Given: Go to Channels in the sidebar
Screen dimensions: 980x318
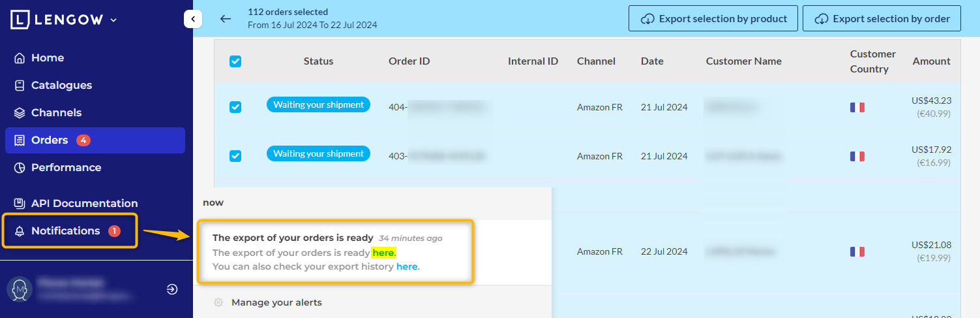Looking at the screenshot, I should coord(56,112).
